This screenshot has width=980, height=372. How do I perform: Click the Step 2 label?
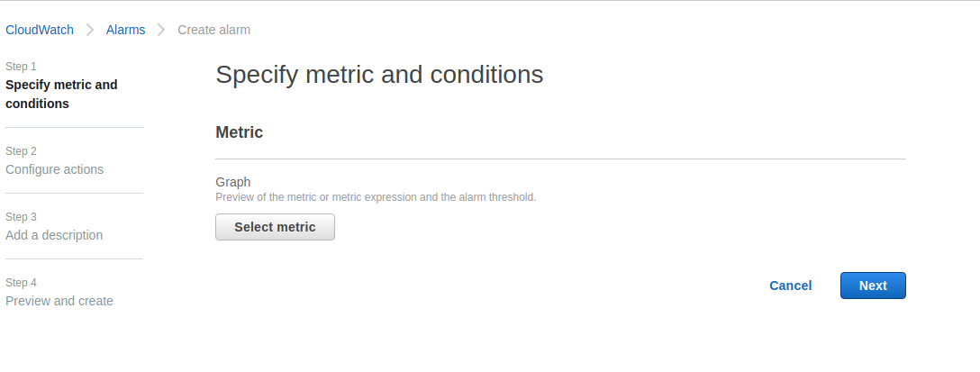click(21, 151)
